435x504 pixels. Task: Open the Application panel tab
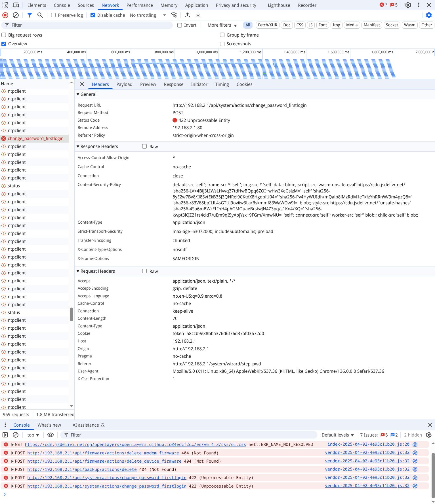tap(196, 5)
